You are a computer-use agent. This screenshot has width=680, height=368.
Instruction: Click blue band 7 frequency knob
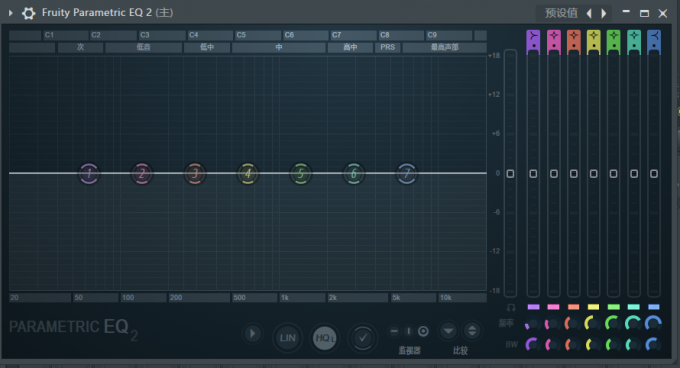(653, 323)
